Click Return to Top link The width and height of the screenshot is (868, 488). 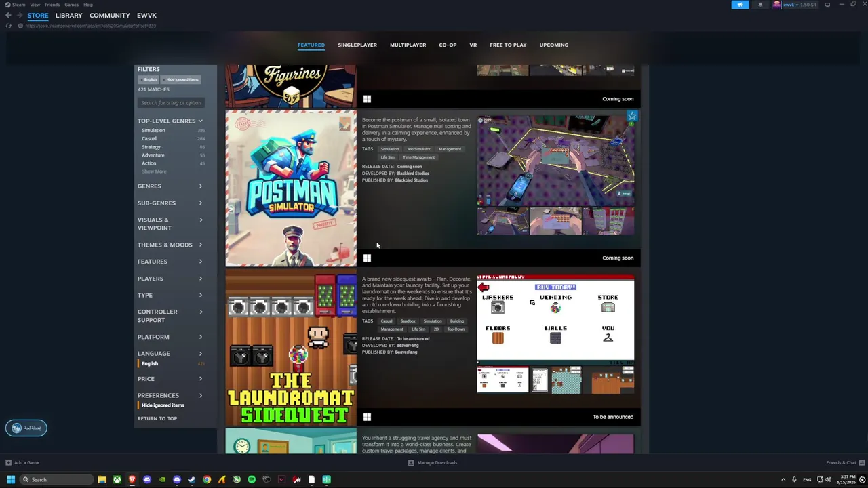[x=157, y=418]
